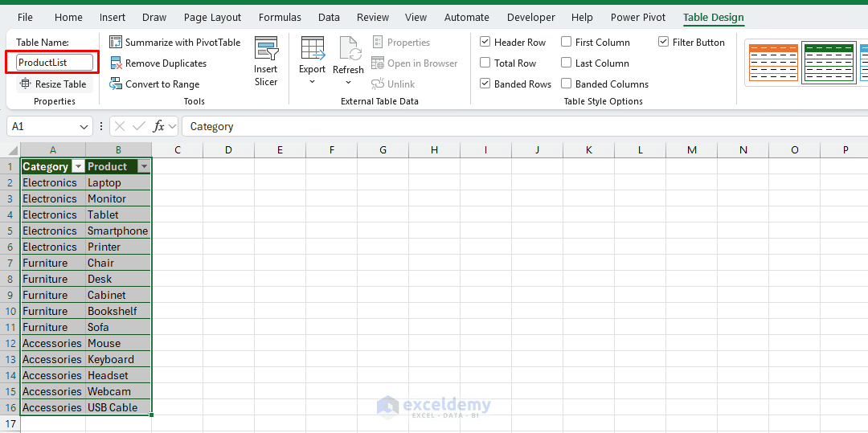Image resolution: width=868 pixels, height=433 pixels.
Task: Open the Automate tab
Action: click(467, 17)
